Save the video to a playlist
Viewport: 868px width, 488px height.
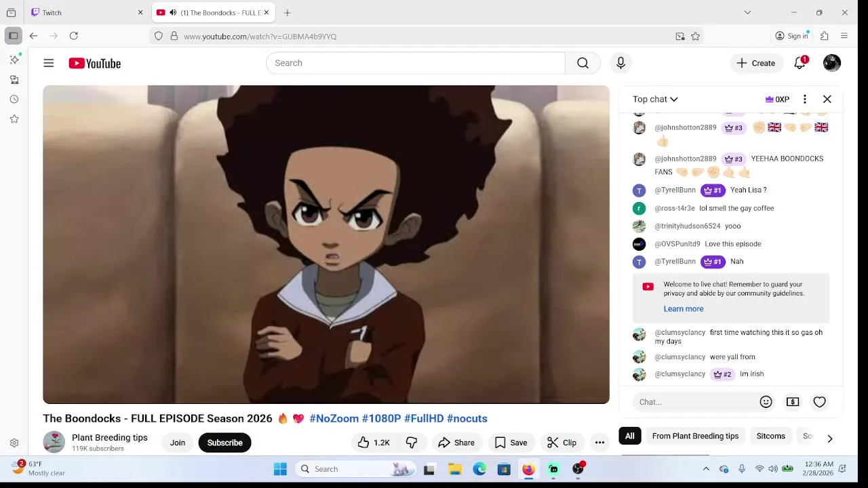pos(511,443)
